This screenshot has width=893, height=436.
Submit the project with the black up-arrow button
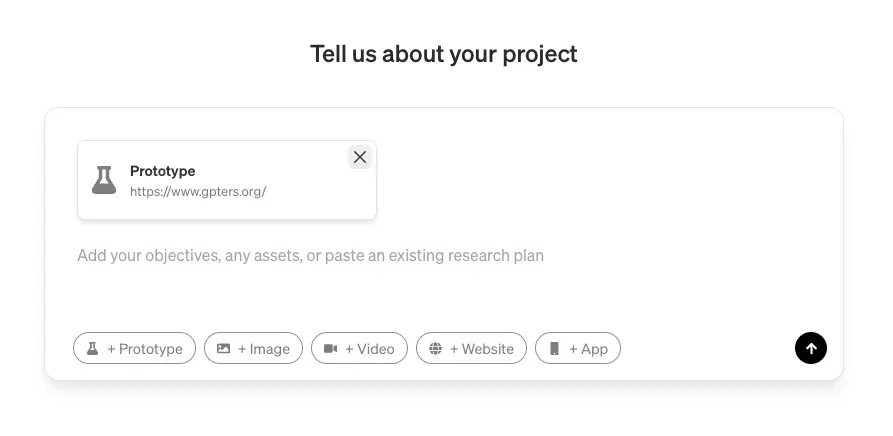[x=810, y=348]
